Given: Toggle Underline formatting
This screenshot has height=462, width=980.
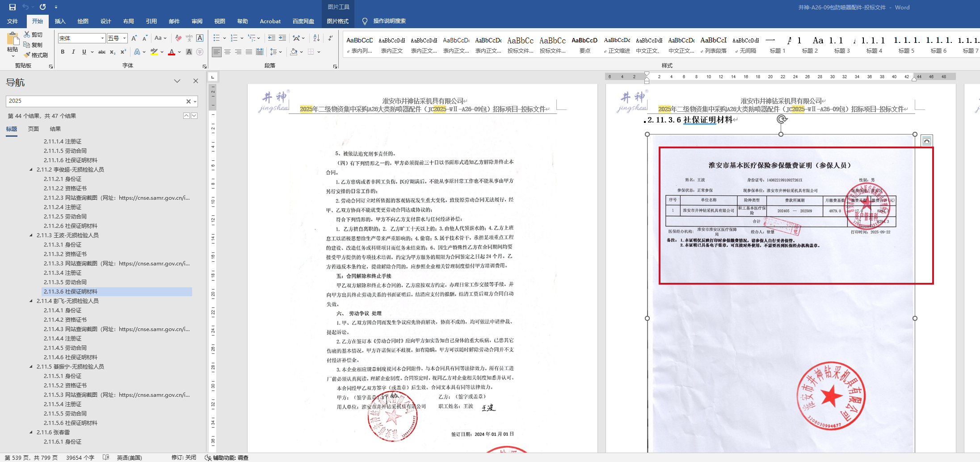Looking at the screenshot, I should pos(84,52).
